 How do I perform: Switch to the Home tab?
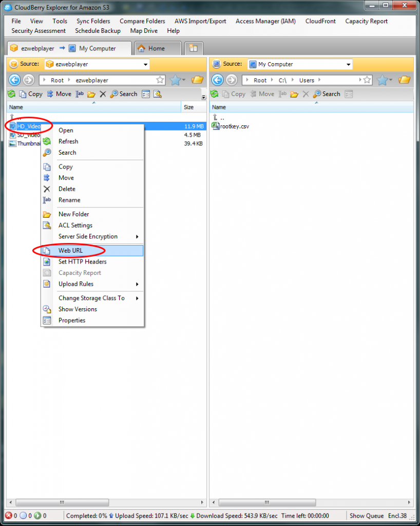[x=158, y=48]
